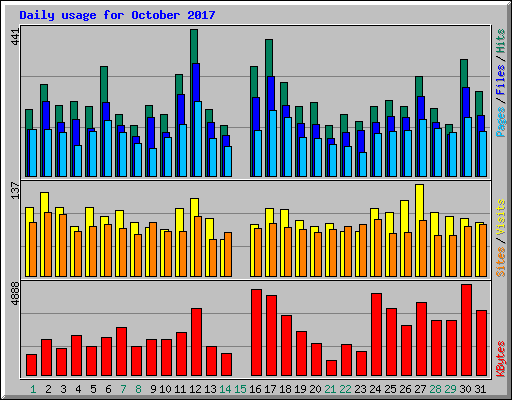The height and width of the screenshot is (400, 512).
Task: Click the red KBytes bar for day 1
Action: point(31,365)
